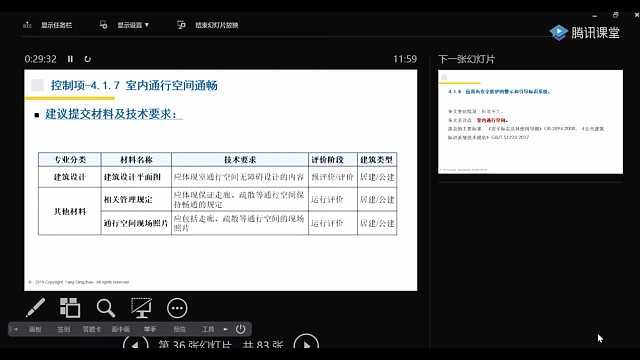This screenshot has width=640, height=360.
Task: Click the power icon to end class
Action: 241,329
